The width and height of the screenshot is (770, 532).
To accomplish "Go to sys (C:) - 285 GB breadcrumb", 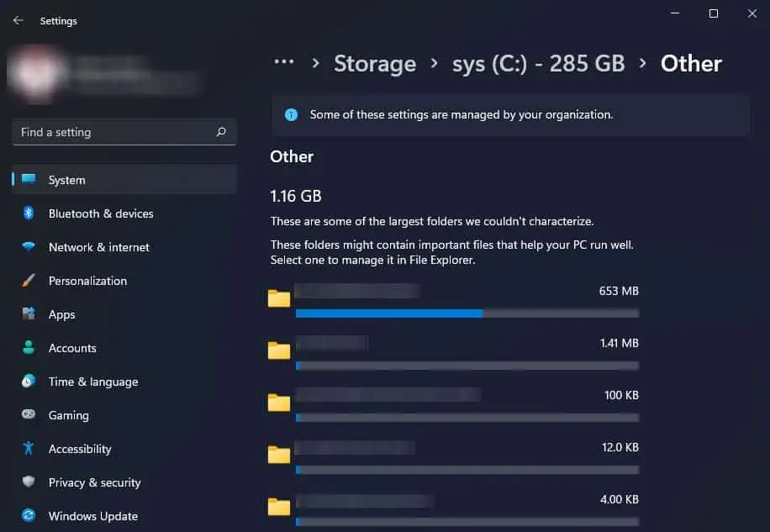I will [x=539, y=64].
